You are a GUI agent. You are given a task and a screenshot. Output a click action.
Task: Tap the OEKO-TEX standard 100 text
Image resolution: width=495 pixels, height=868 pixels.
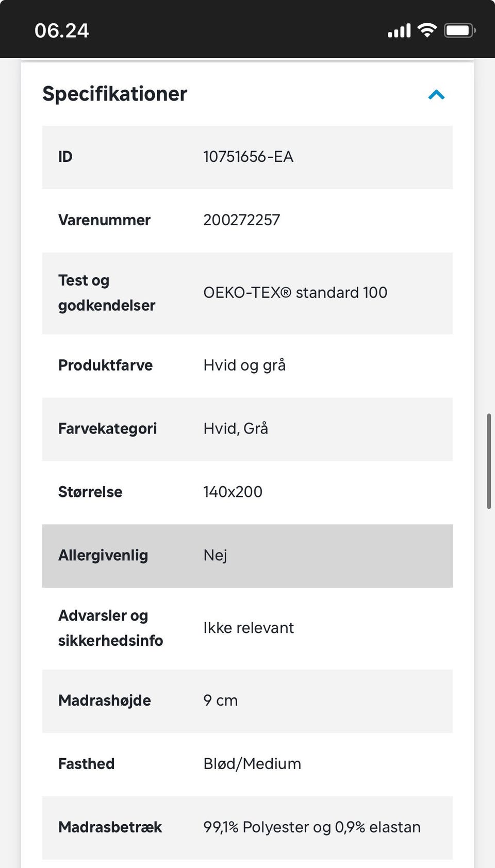(x=295, y=293)
